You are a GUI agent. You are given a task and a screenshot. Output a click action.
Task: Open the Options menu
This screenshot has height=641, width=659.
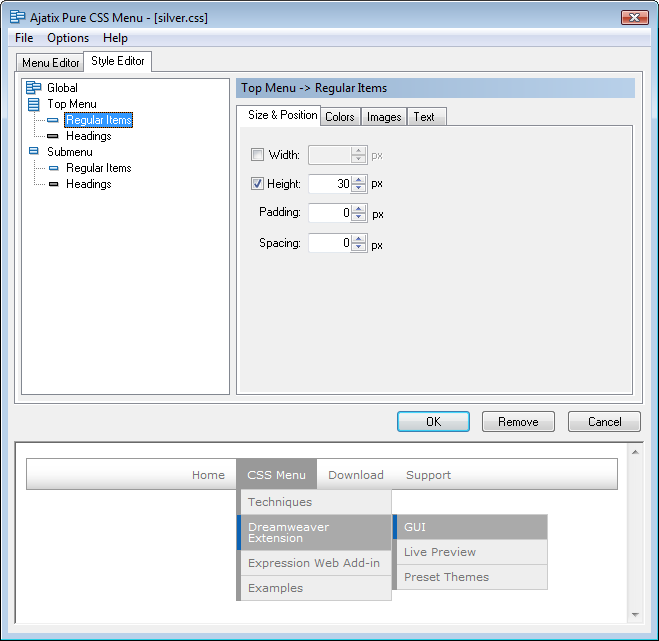pyautogui.click(x=68, y=38)
